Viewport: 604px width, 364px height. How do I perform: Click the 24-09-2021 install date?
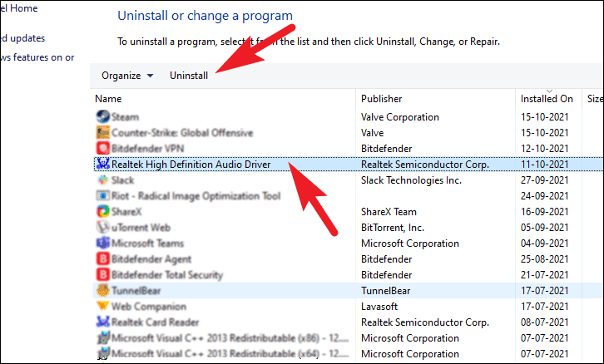[545, 196]
